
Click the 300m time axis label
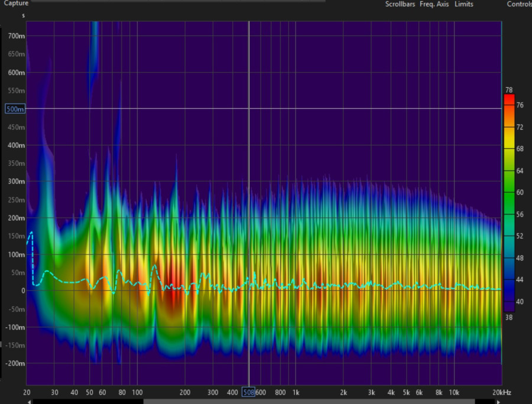coord(17,182)
